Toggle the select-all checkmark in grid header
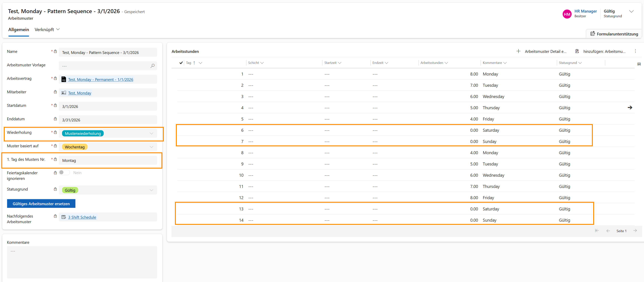The image size is (644, 282). 181,63
